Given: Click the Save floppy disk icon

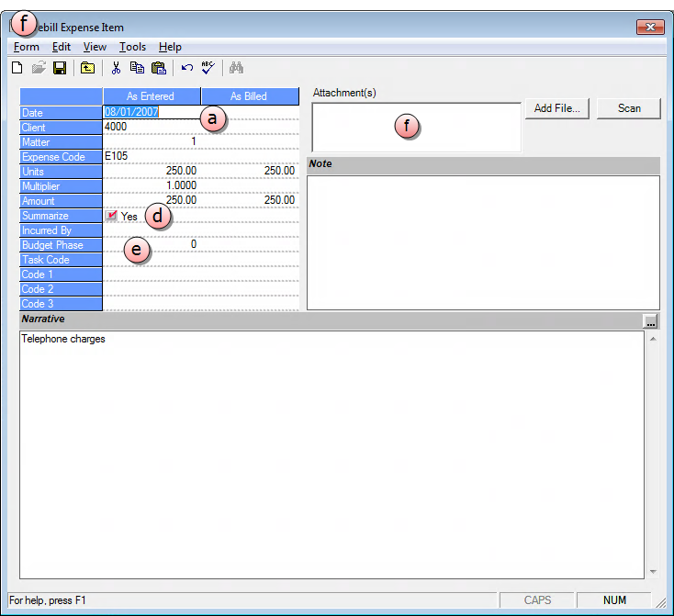Looking at the screenshot, I should 59,68.
